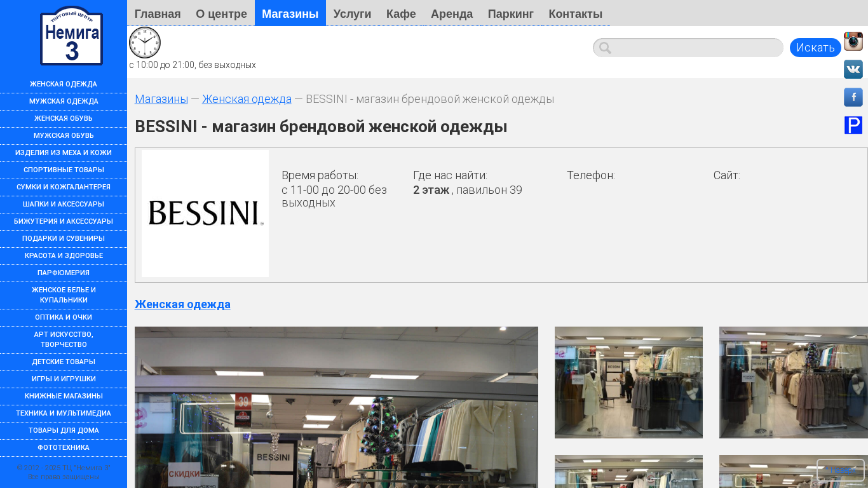
Task: Open the VK social page icon
Action: point(853,69)
